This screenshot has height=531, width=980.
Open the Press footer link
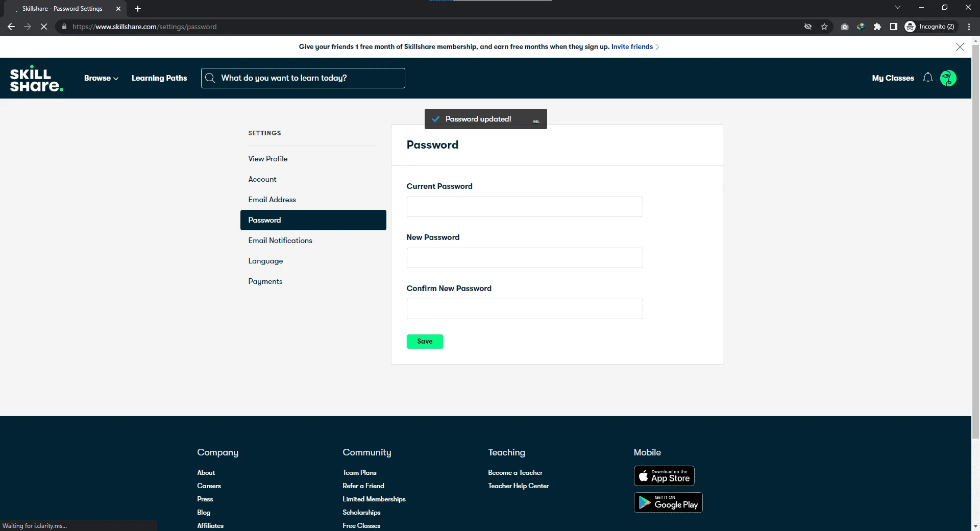pyautogui.click(x=205, y=499)
